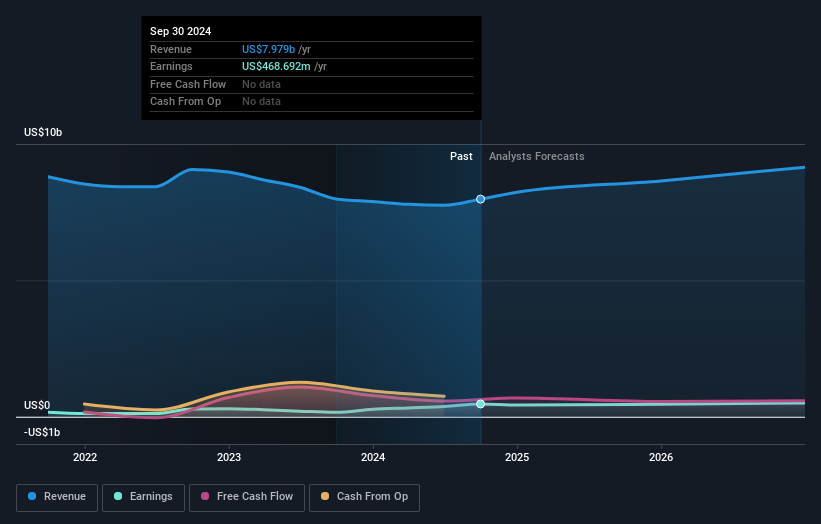Select the earnings data point marker on teal line
This screenshot has height=524, width=821.
tap(480, 404)
